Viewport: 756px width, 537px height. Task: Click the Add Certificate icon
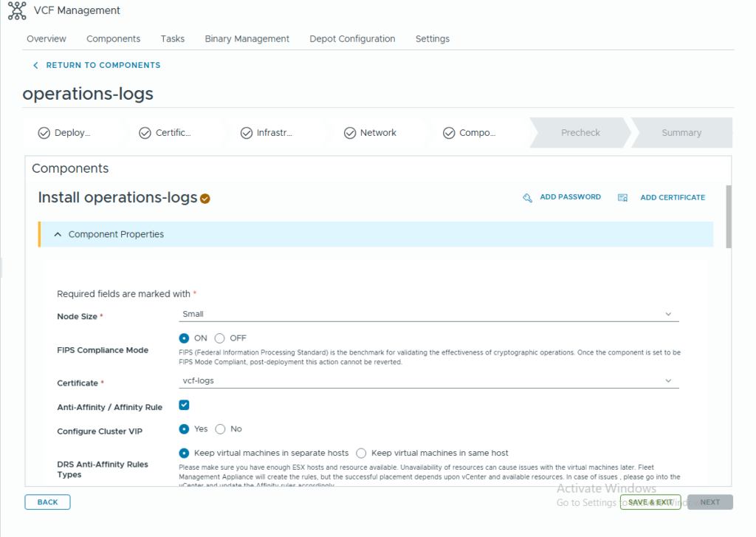click(622, 198)
